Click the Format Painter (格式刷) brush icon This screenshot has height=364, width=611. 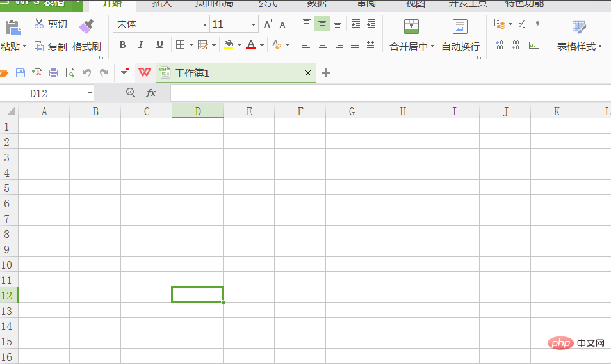[86, 26]
